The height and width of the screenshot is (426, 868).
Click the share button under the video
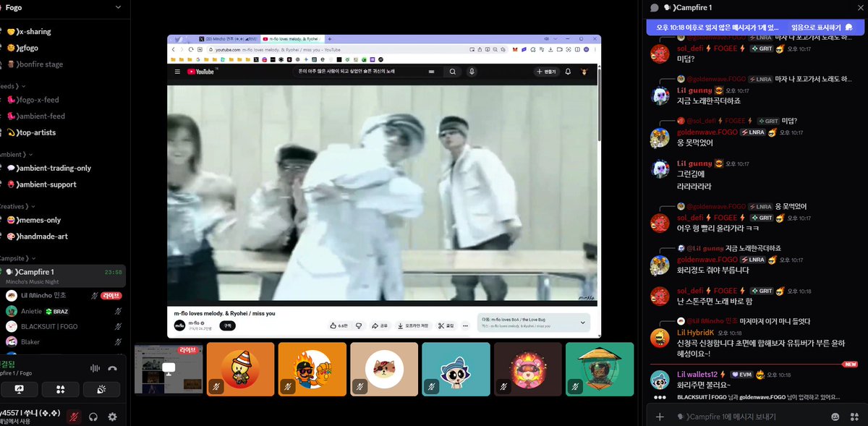(x=380, y=325)
